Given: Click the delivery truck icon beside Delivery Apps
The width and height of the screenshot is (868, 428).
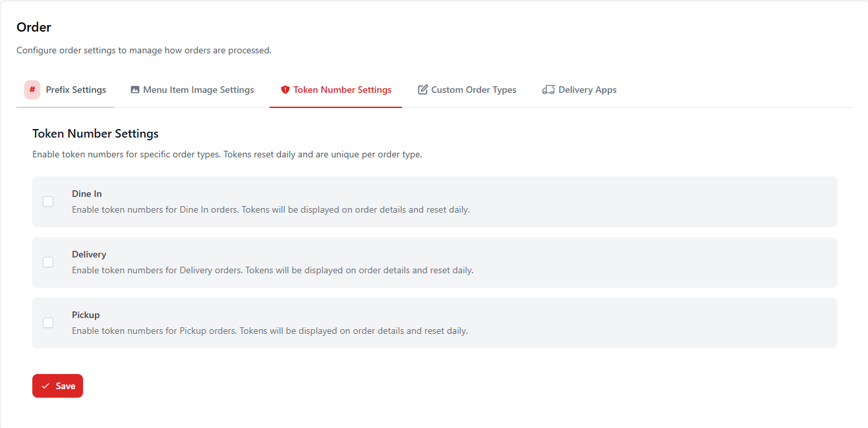Looking at the screenshot, I should (x=548, y=90).
